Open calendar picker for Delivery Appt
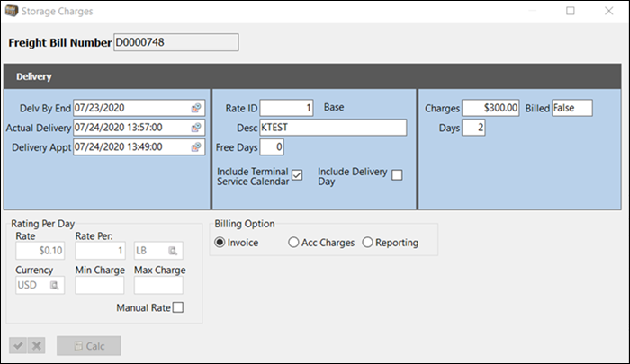The height and width of the screenshot is (364, 630). pos(195,147)
